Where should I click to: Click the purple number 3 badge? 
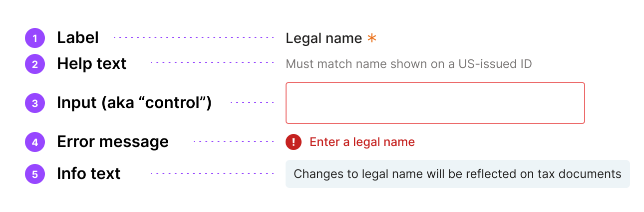(x=35, y=103)
